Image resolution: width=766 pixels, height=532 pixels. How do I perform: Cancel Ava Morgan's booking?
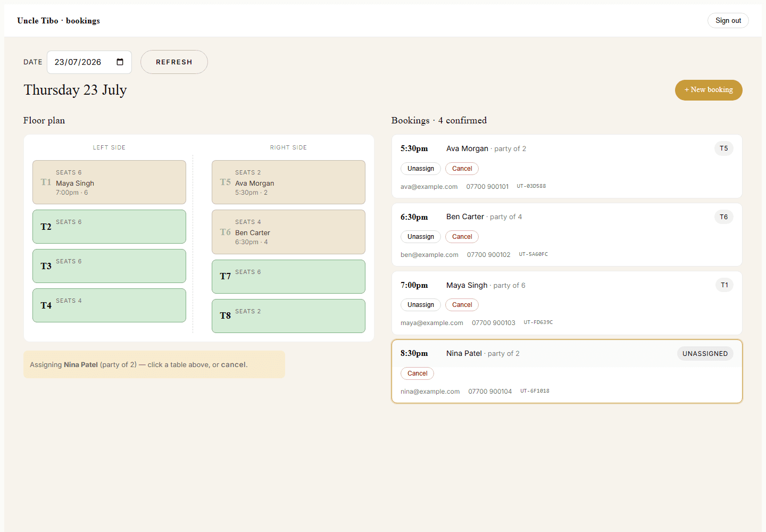tap(462, 169)
